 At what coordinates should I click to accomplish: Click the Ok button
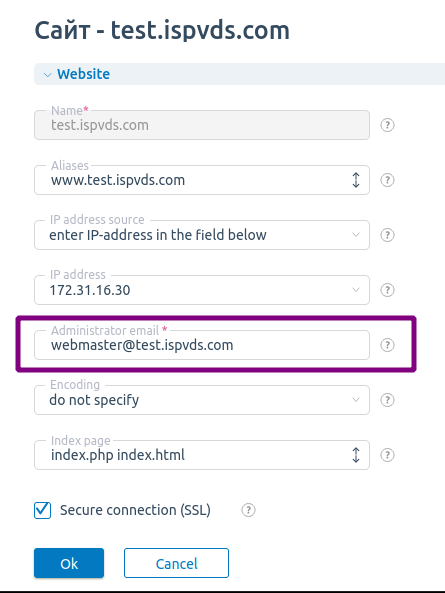(69, 563)
